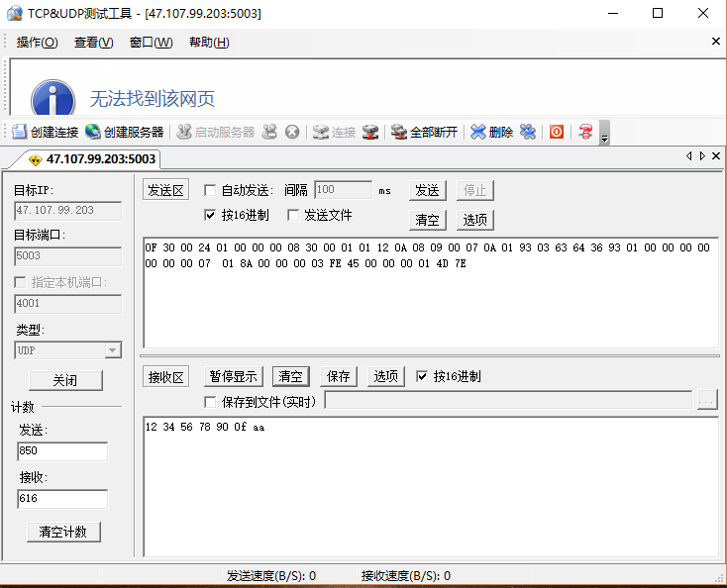Click Clear Count (清空计数) button
Viewport: 727px width, 588px height.
63,532
